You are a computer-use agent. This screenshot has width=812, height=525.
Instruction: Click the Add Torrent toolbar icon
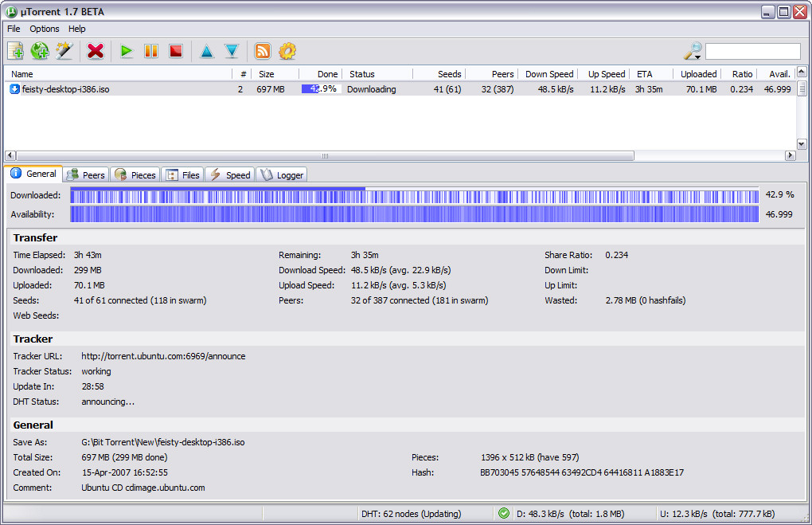point(16,51)
